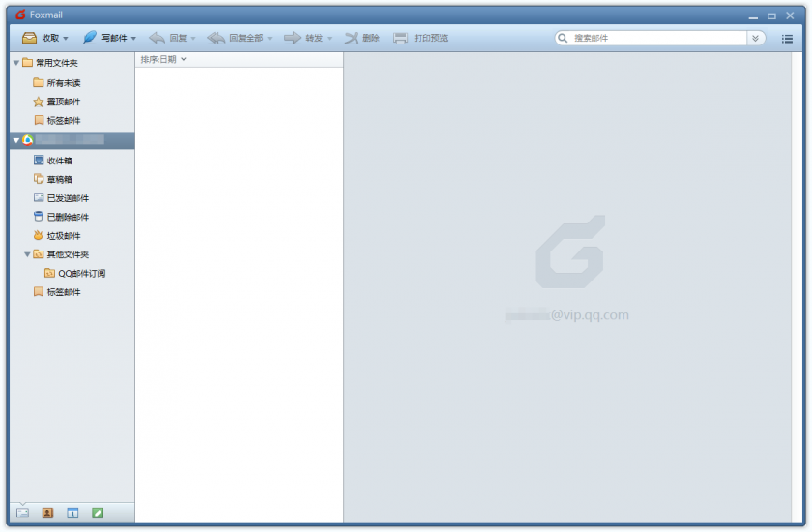This screenshot has height=532, width=812.
Task: Collapse the 常用文件夹 tree arrow
Action: coord(16,63)
